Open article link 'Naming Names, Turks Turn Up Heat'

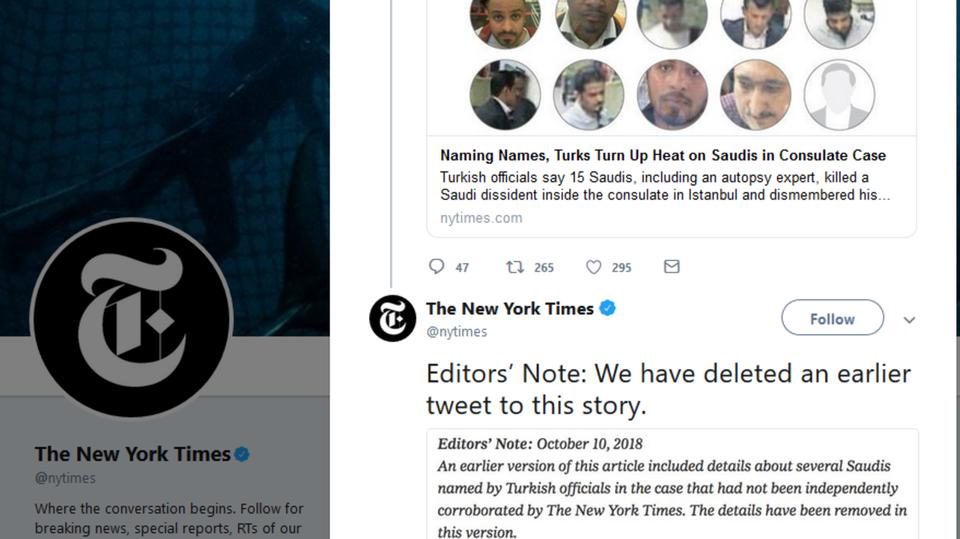click(x=662, y=155)
